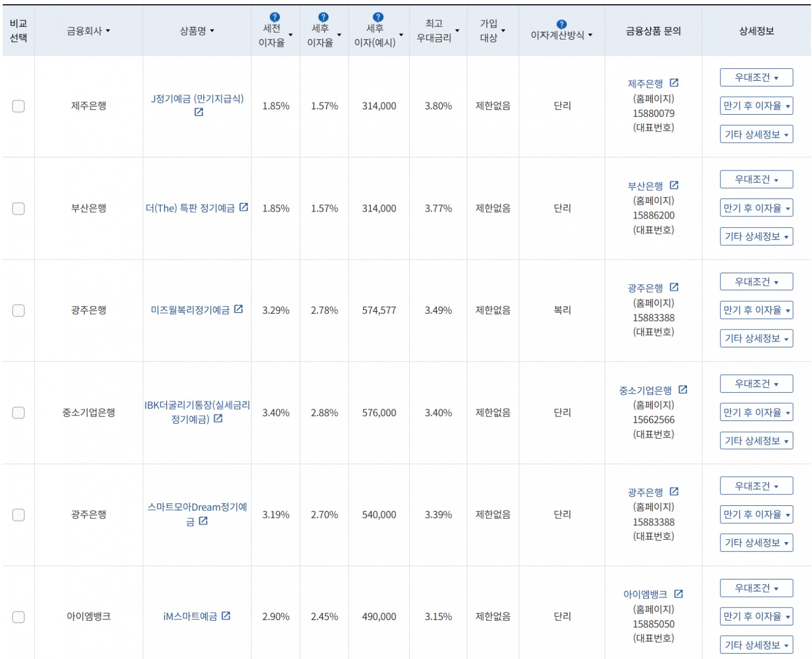Expand 만기 후 이자율 for 부산은행 row
Viewport: 812px width, 659px height.
tap(756, 208)
